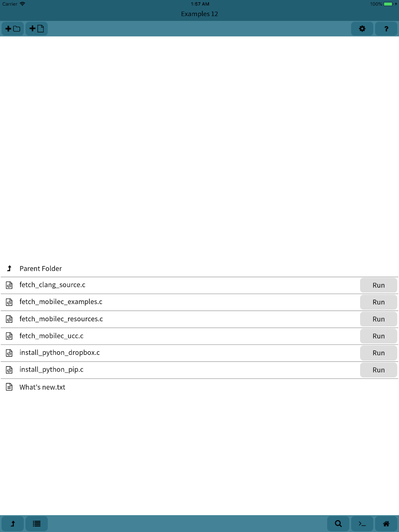This screenshot has height=532, width=399.
Task: Click the text file icon beside What's new.txt
Action: pyautogui.click(x=9, y=387)
